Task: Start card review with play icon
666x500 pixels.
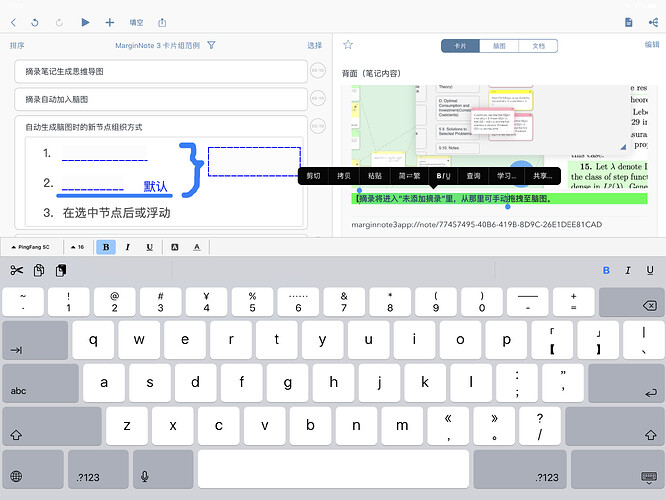Action: pos(85,22)
